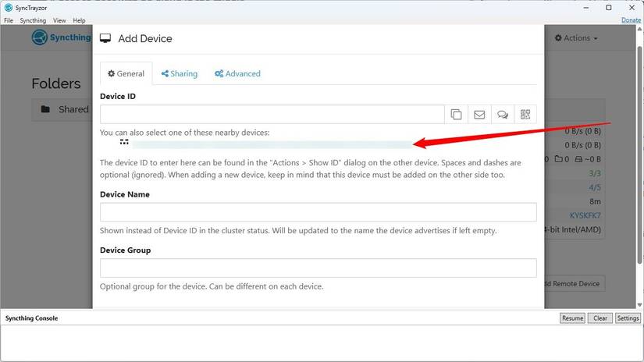The image size is (644, 362).
Task: Share device ID via chat bubbles icon
Action: tap(502, 115)
